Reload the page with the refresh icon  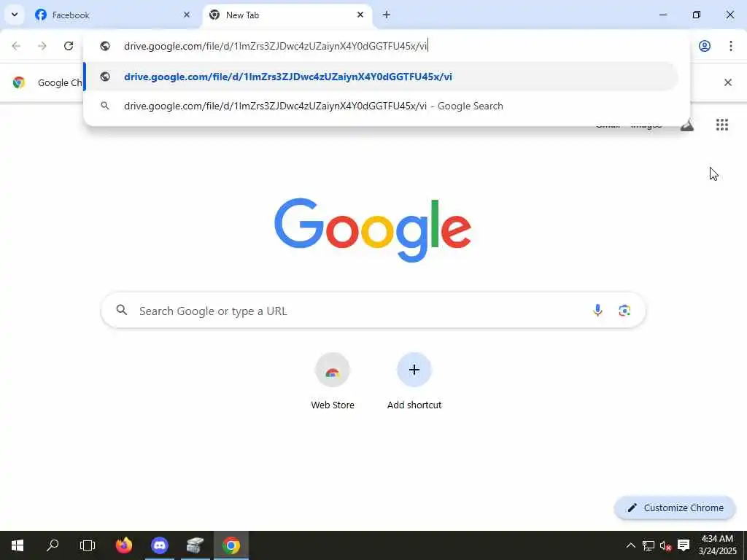click(x=69, y=46)
